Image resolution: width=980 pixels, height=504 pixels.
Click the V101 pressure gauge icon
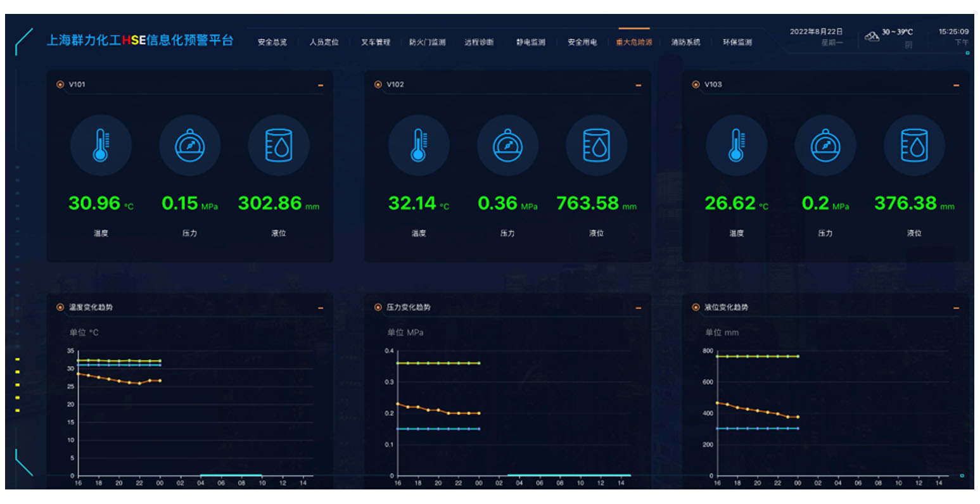tap(189, 145)
